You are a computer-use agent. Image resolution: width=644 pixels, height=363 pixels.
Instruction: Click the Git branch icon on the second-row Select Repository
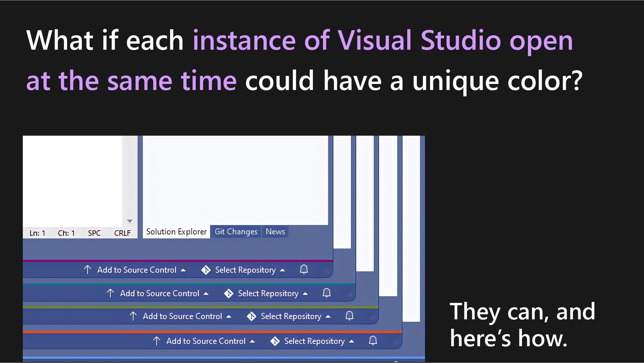tap(228, 293)
